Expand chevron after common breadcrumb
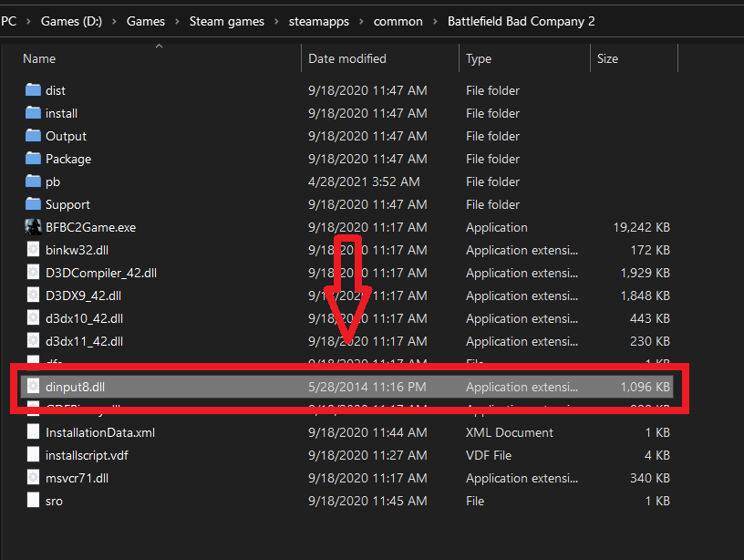Screen dimensions: 744x560 tap(435, 21)
